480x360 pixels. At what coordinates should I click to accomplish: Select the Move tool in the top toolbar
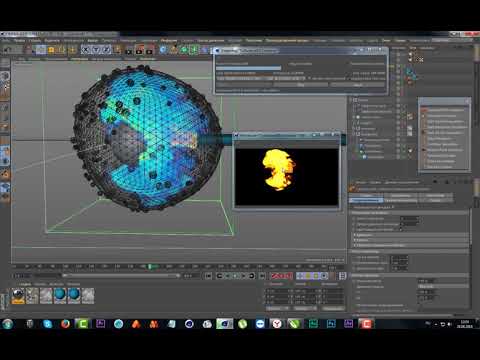(51, 50)
